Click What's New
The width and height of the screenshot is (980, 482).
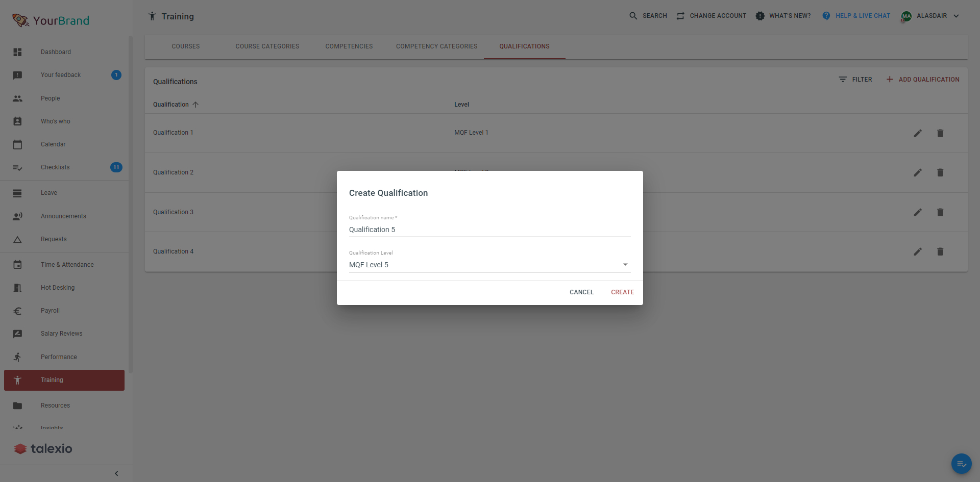coord(783,16)
